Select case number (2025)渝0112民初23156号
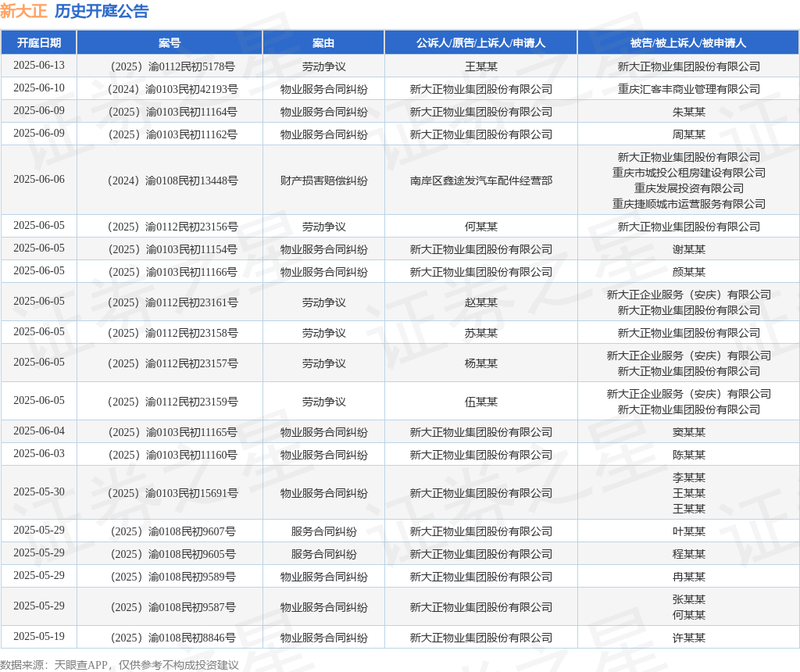This screenshot has height=672, width=800. 173,227
